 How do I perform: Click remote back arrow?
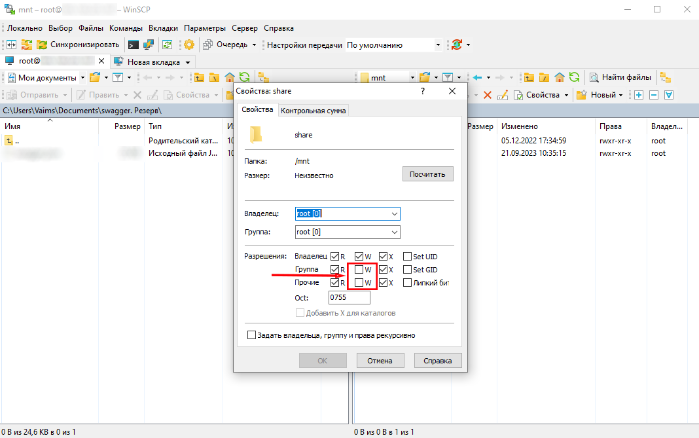tap(477, 78)
